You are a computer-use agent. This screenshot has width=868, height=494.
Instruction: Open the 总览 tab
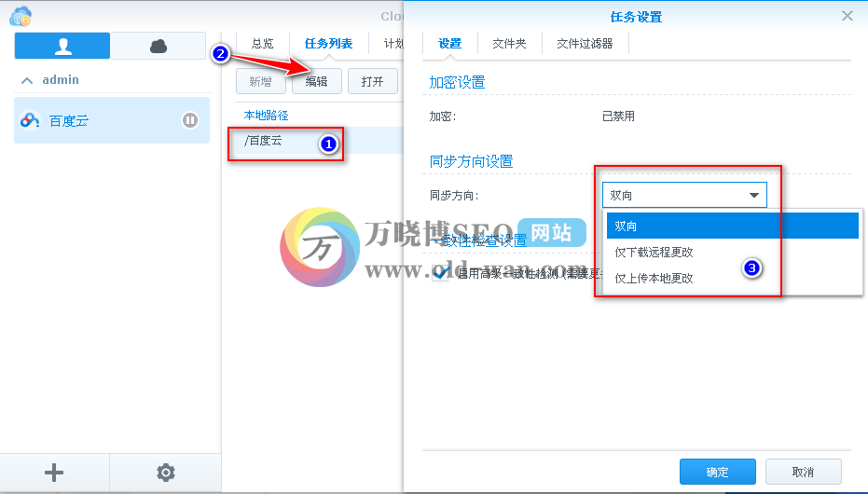coord(262,44)
